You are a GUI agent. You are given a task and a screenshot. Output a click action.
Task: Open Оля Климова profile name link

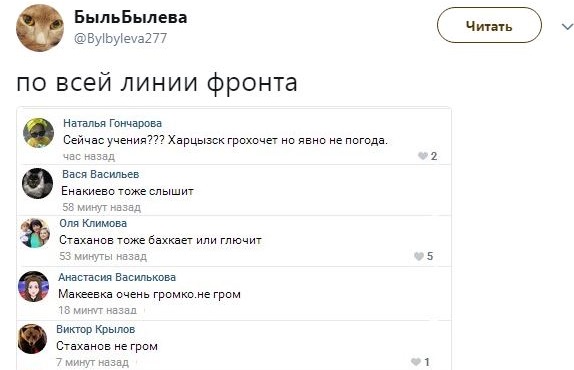[93, 223]
